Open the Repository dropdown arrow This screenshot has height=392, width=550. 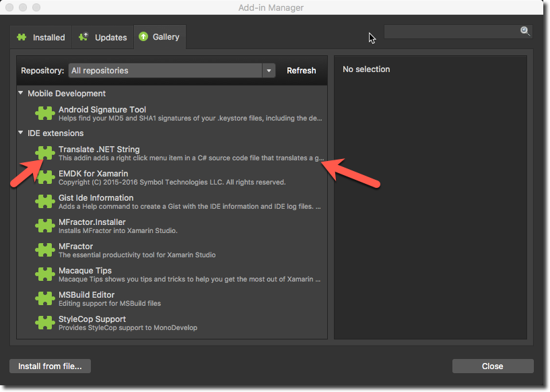269,71
